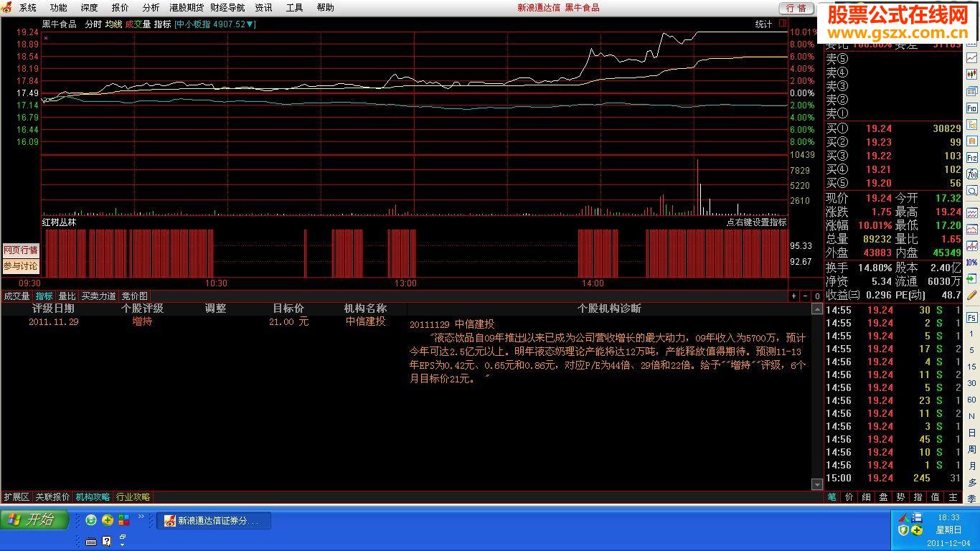The height and width of the screenshot is (551, 980).
Task: Open the on-screen keyboard taskbar icon
Action: click(91, 541)
